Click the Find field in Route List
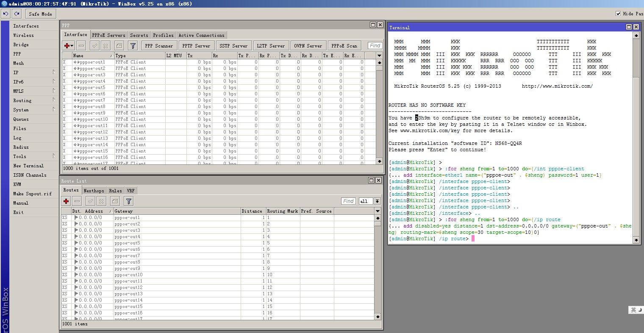Image resolution: width=644 pixels, height=333 pixels. (349, 201)
